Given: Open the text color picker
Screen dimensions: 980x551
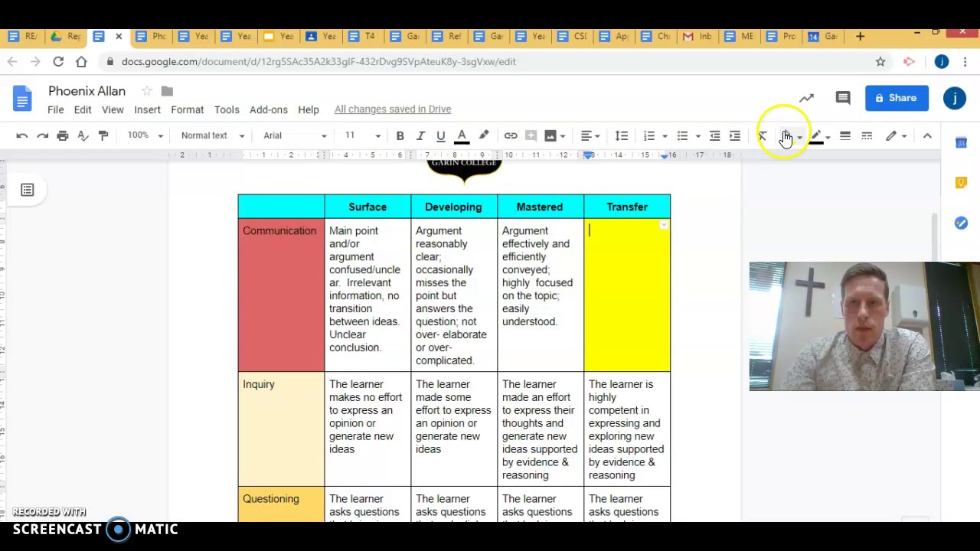Looking at the screenshot, I should pyautogui.click(x=462, y=135).
